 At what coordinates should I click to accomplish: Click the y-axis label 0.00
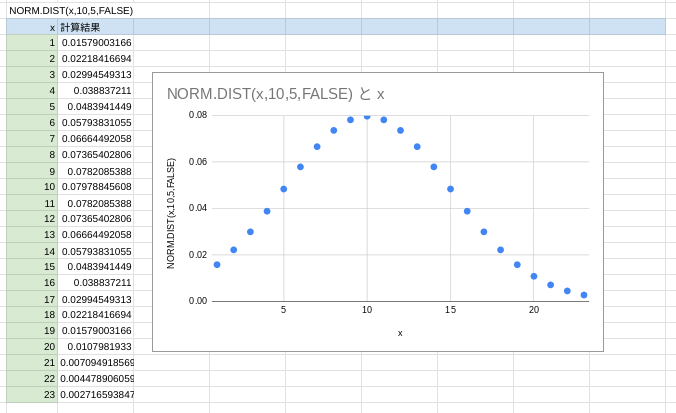pos(198,300)
